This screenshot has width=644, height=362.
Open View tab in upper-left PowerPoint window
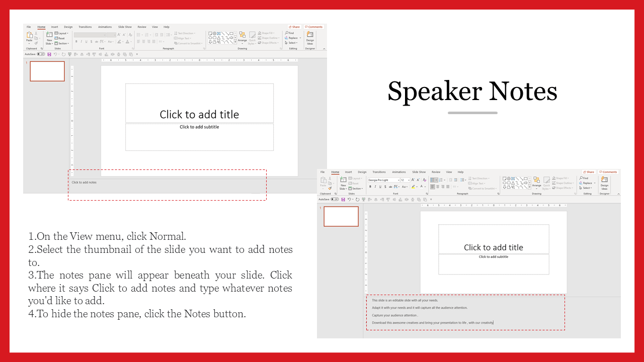[x=155, y=27]
